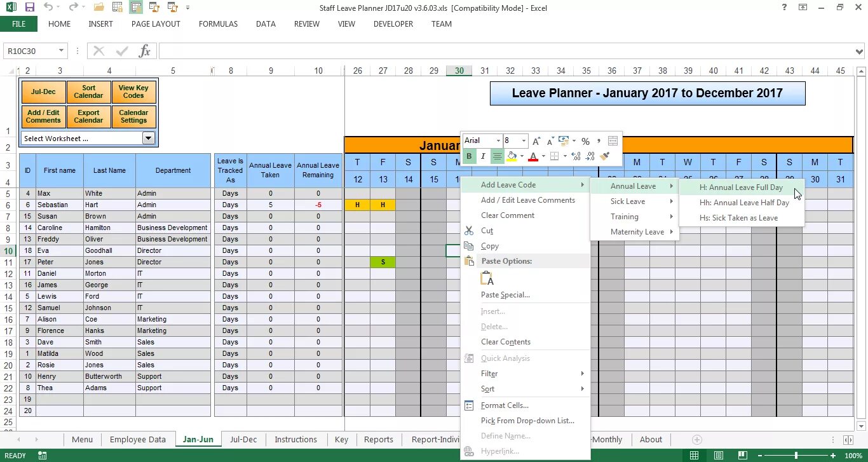Select column header 30
This screenshot has height=462, width=868.
pyautogui.click(x=459, y=71)
